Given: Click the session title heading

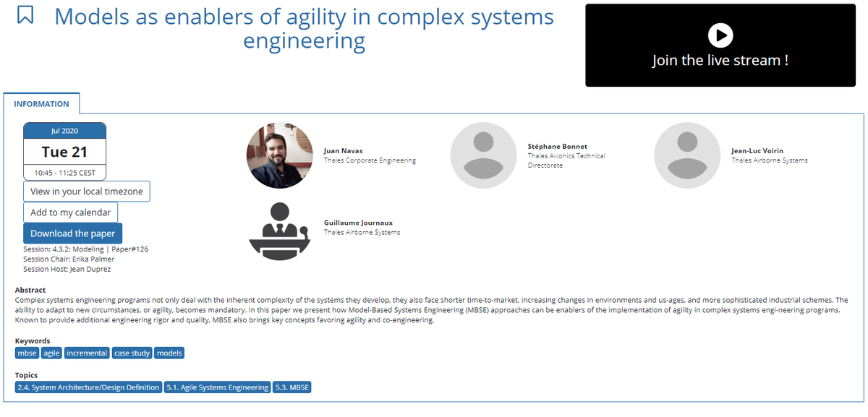Looking at the screenshot, I should pyautogui.click(x=305, y=28).
